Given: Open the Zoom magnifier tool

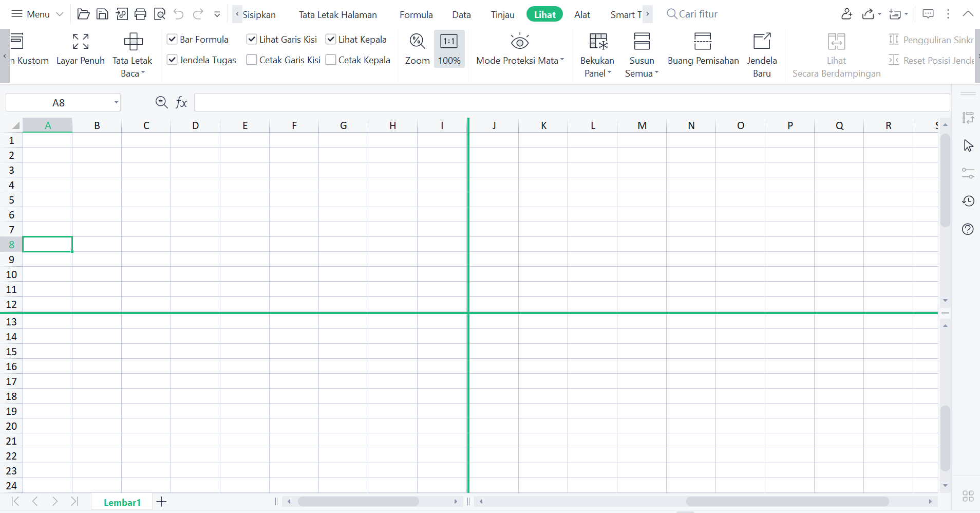Looking at the screenshot, I should coord(417,42).
